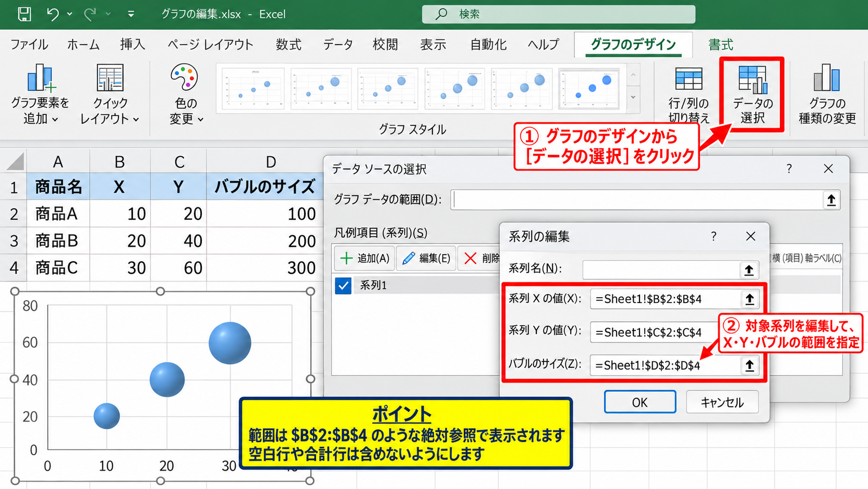Viewport: 868px width, 489px height.
Task: Select cell containing 商品B
Action: (58, 241)
